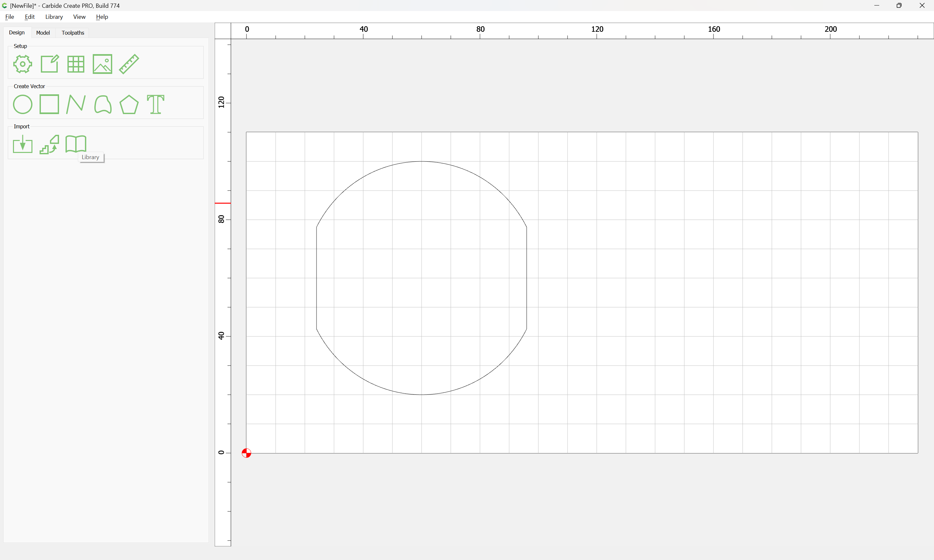
Task: Select the Rectangle vector tool
Action: (x=49, y=104)
